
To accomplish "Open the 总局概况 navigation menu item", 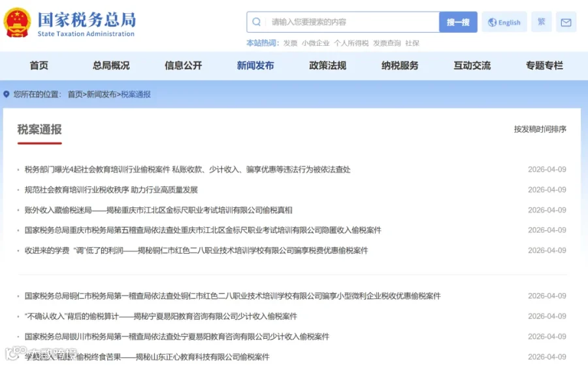I will tap(111, 65).
